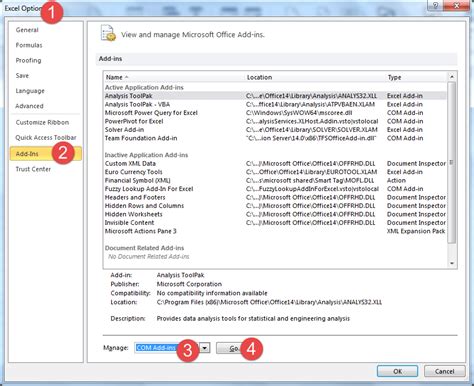The image size is (474, 386).
Task: Click the list scrollbar up arrow
Action: (452, 77)
